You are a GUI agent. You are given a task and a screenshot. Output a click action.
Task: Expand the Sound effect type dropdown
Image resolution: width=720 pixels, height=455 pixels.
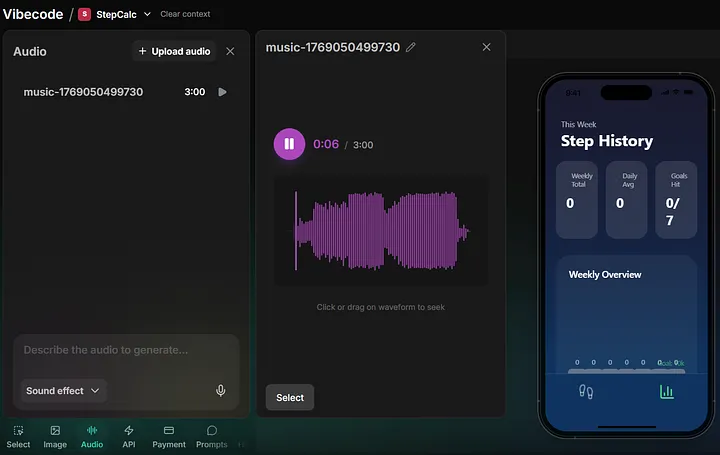[63, 390]
